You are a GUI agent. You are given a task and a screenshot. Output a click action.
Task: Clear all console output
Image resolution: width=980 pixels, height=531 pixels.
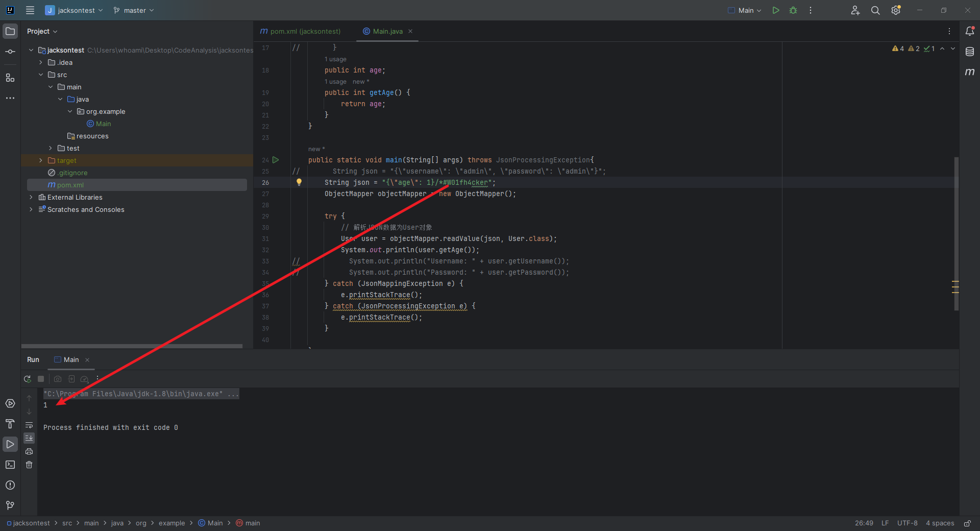tap(29, 465)
